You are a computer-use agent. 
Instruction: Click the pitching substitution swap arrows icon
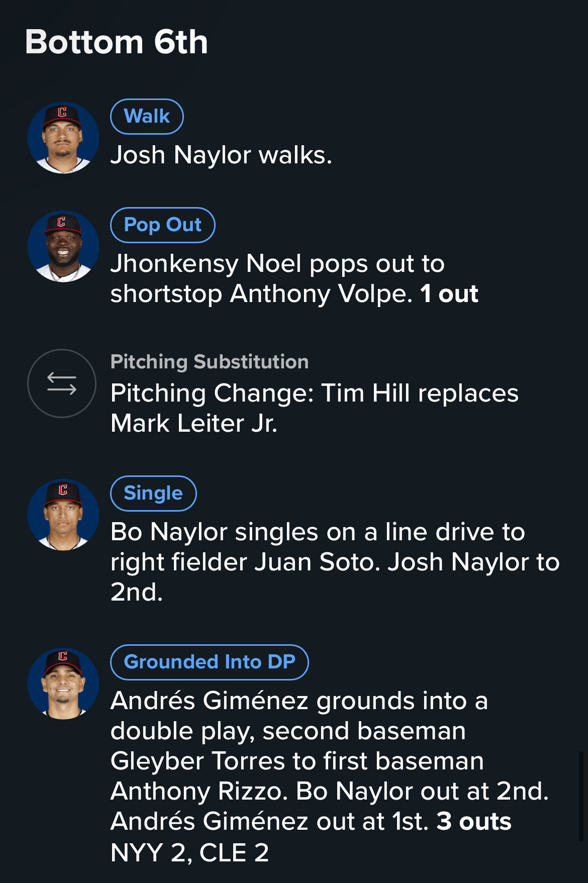pos(62,383)
